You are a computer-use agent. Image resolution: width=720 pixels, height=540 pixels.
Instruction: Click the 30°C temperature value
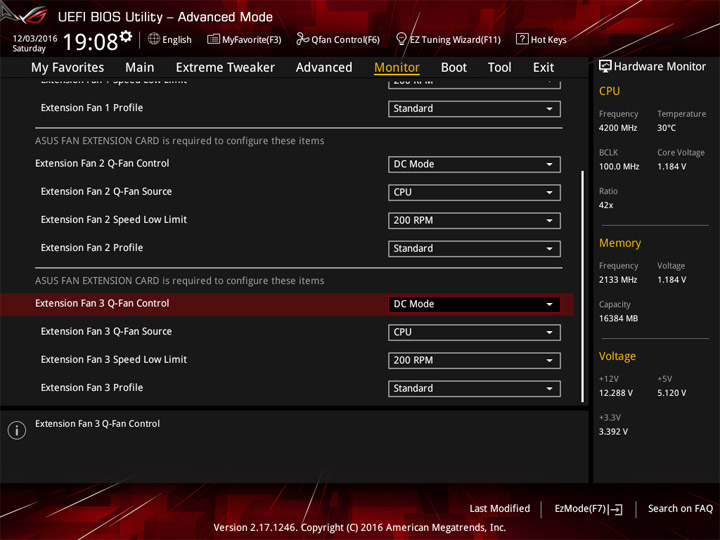(x=666, y=128)
